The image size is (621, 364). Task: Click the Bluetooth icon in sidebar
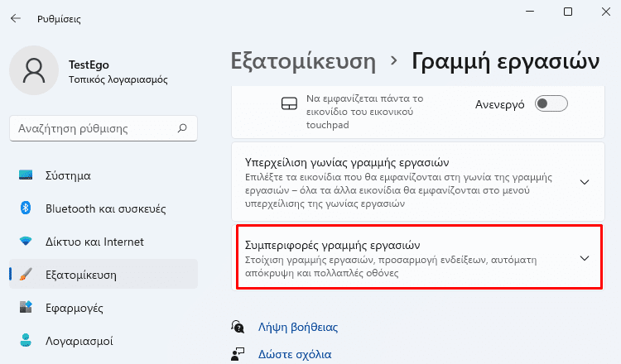tap(26, 208)
